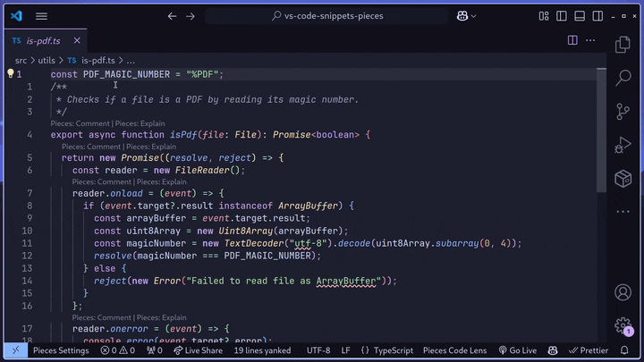Click the PDF_MAGIC_NUMBER constant on line 1

point(126,74)
